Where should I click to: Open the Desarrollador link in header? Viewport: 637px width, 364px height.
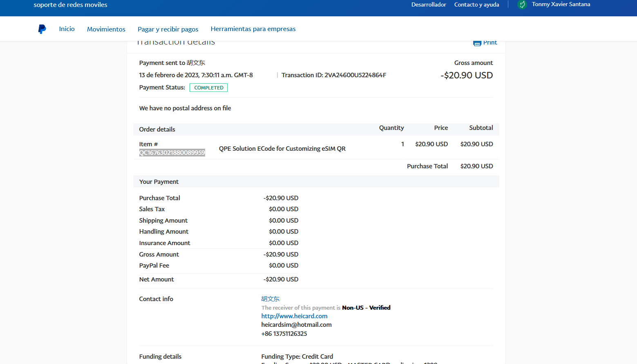click(429, 4)
